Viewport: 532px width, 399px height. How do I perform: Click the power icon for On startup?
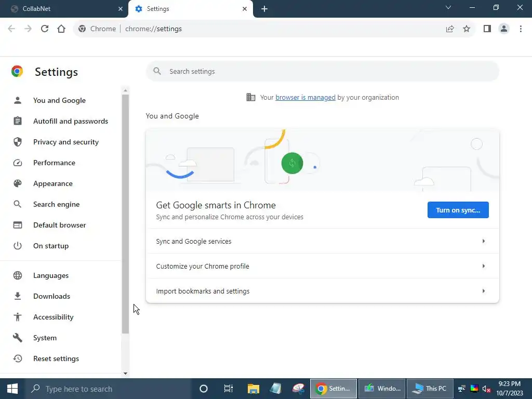point(18,246)
